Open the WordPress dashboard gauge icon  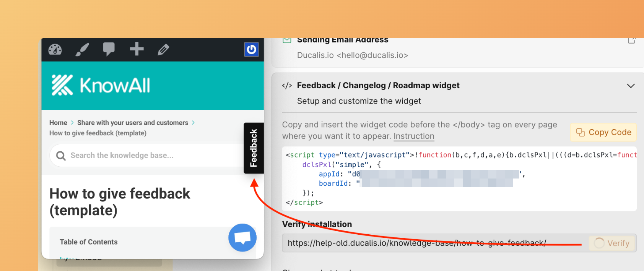point(55,49)
